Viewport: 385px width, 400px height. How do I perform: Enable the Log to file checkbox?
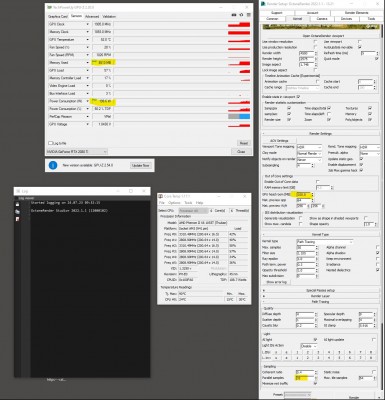[x=51, y=143]
